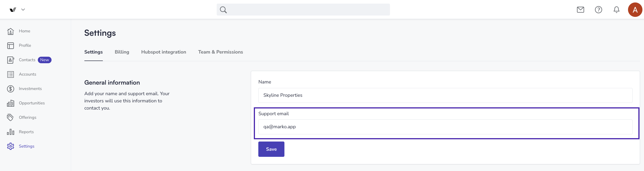Click the Profile layout icon
The width and height of the screenshot is (644, 171).
tap(11, 45)
